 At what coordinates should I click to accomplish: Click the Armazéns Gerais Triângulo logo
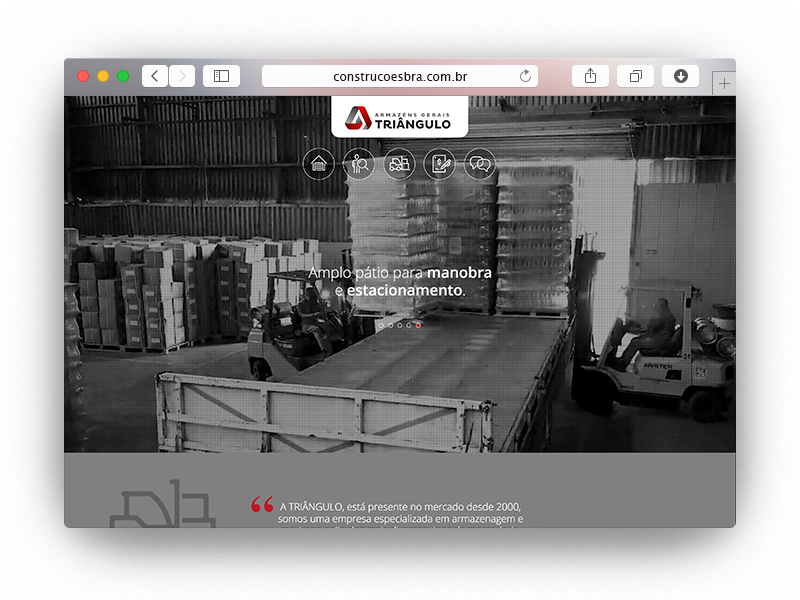(x=400, y=117)
